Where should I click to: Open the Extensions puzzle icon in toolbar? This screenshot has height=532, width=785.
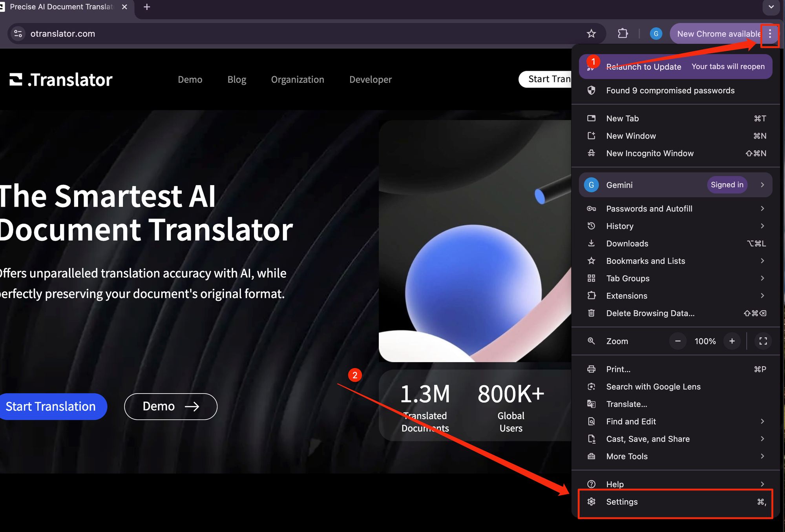623,34
